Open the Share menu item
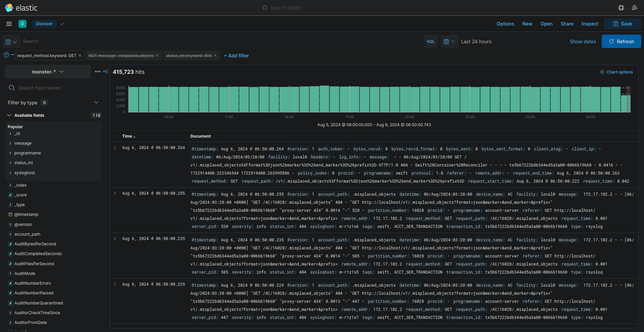Viewport: 644px width, 332px height. (567, 24)
